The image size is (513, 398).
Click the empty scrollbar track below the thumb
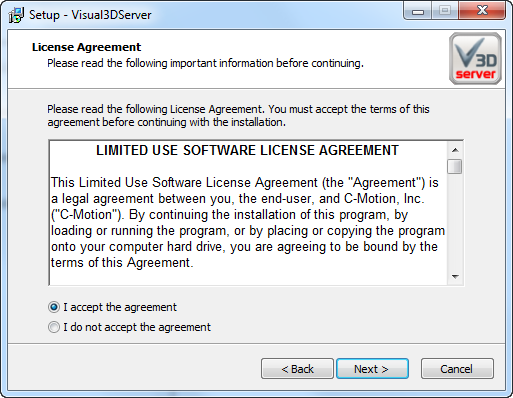[455, 221]
